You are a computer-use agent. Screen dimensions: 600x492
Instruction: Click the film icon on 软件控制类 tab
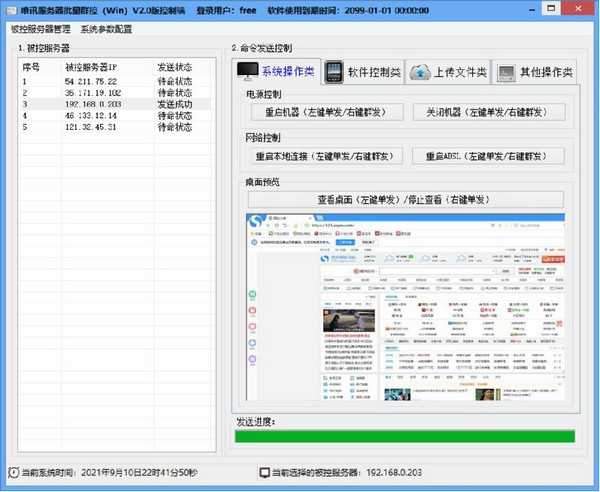(x=334, y=72)
